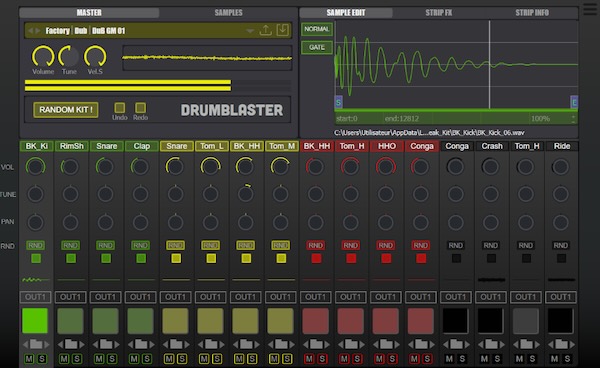Open the OUT1 output selector for Tom_L
Screen dimensions: 600x368
(210, 297)
